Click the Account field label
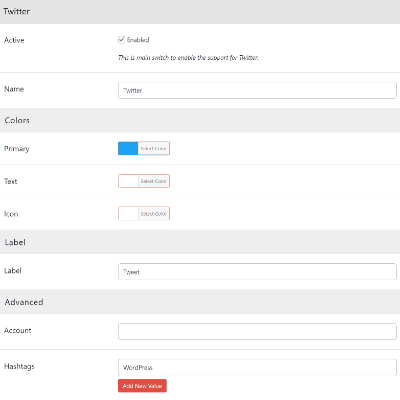 point(17,330)
